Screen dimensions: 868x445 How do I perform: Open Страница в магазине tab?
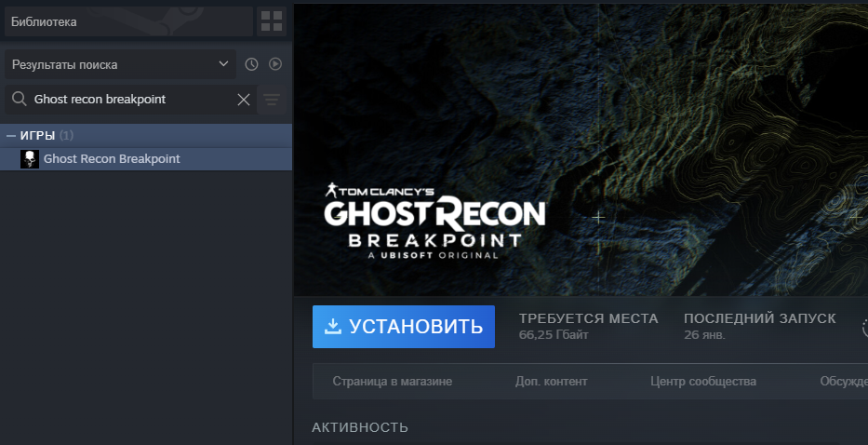pyautogui.click(x=392, y=382)
